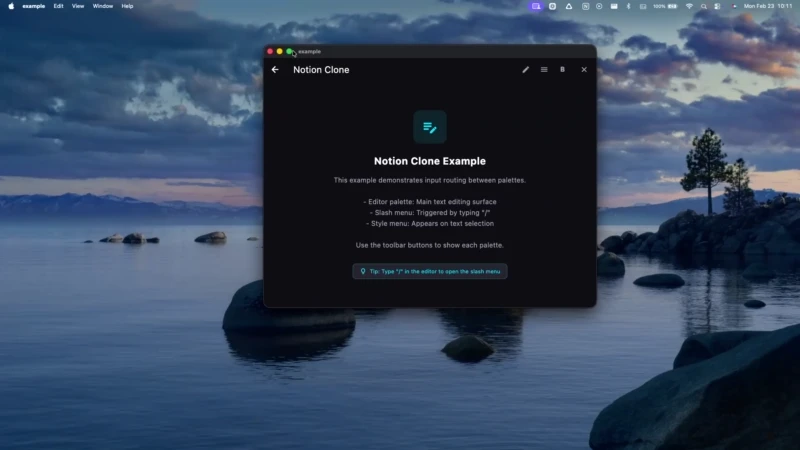Click the lightbulb icon in the tip box
This screenshot has height=450, width=800.
click(x=363, y=271)
